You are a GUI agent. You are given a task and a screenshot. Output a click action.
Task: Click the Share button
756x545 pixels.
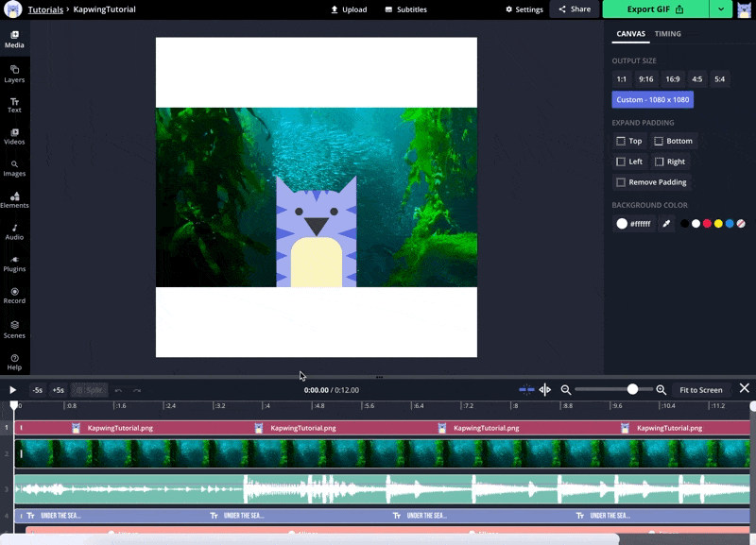click(x=575, y=9)
